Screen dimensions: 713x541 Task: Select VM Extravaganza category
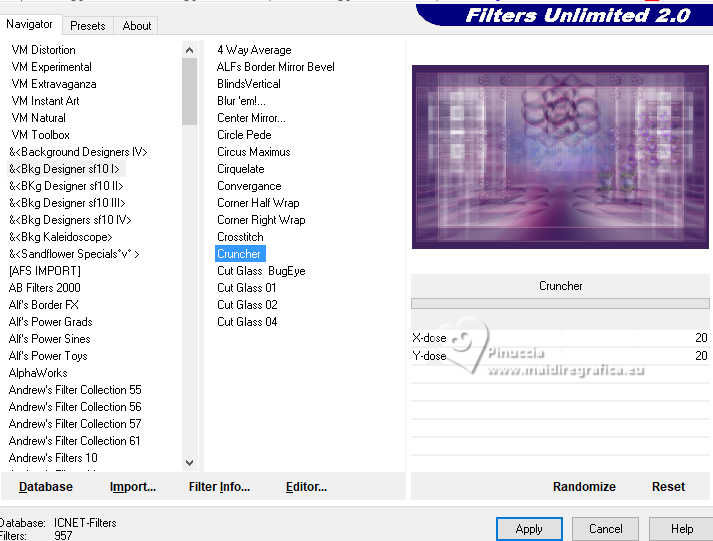point(54,84)
